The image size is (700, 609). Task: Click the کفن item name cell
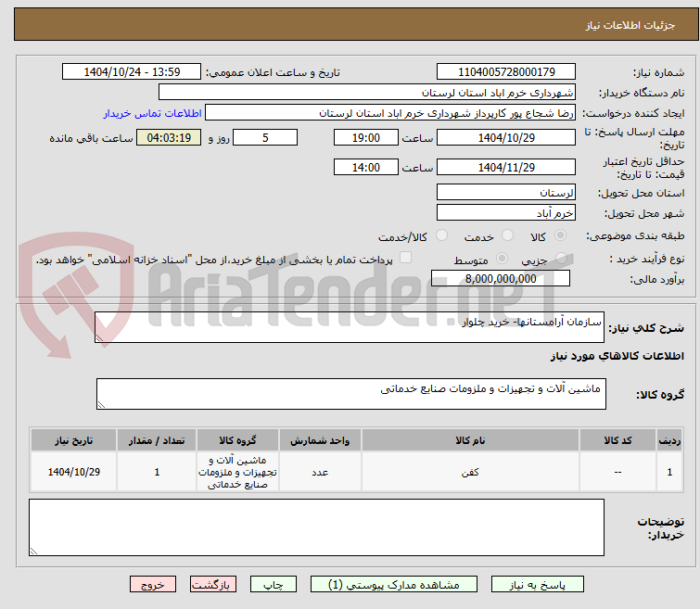(471, 473)
